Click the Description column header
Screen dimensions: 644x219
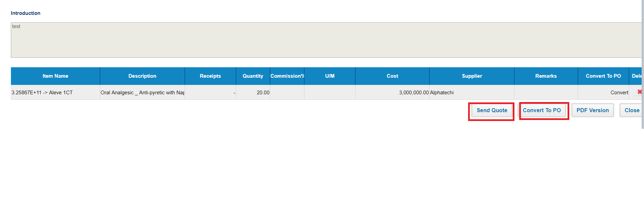pos(142,76)
